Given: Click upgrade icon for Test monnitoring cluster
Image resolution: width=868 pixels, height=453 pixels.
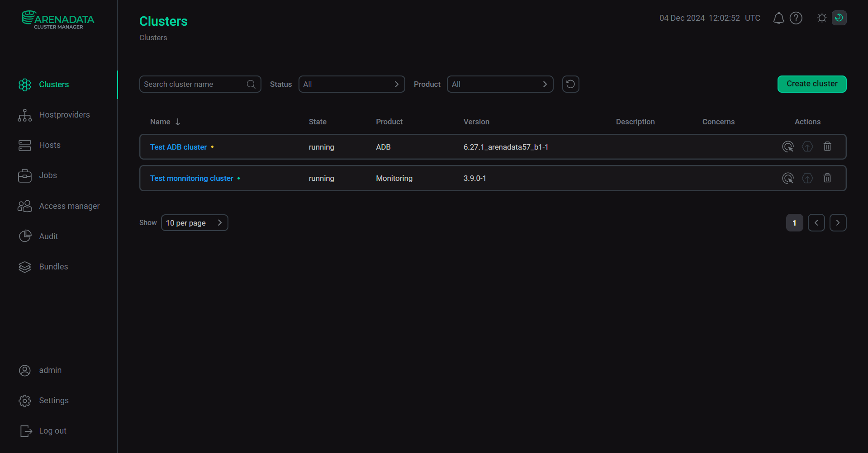Looking at the screenshot, I should (807, 179).
